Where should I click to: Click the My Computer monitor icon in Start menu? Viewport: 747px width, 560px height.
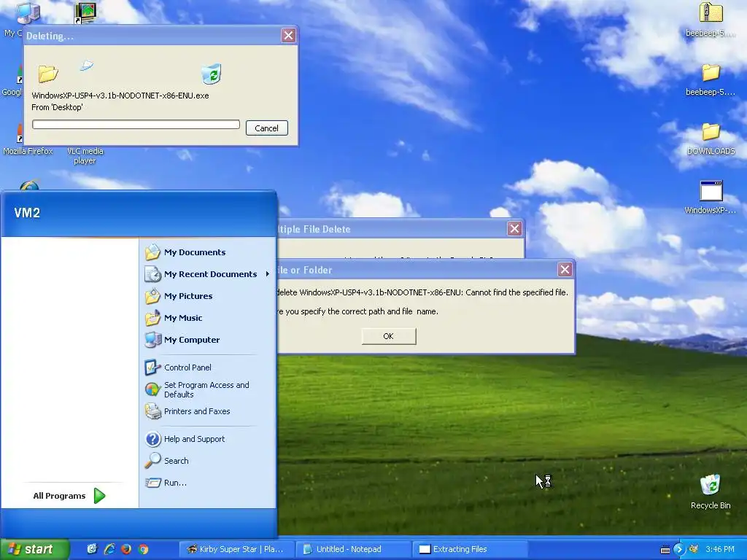pyautogui.click(x=152, y=340)
